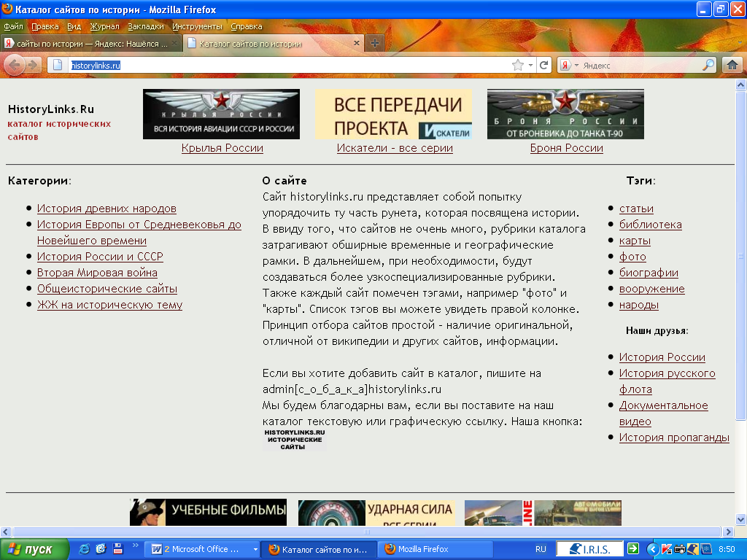Open the Internet Explorer quick launch icon
Viewport: 747px width, 560px height.
(x=85, y=548)
